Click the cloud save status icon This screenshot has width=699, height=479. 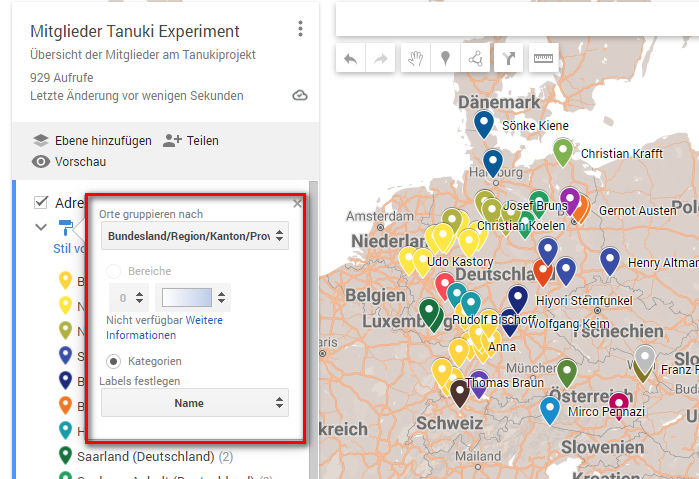pyautogui.click(x=300, y=96)
